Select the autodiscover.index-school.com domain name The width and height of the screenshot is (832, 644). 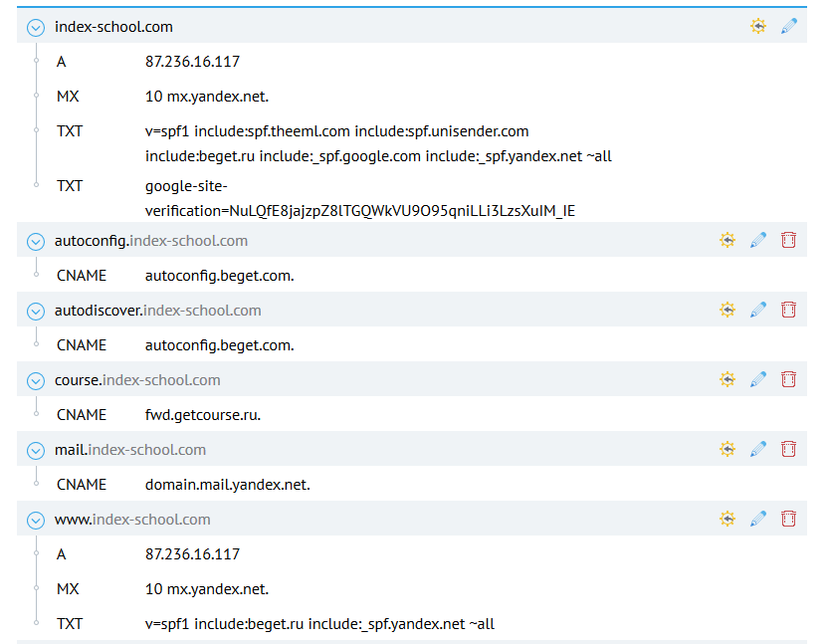pos(157,311)
